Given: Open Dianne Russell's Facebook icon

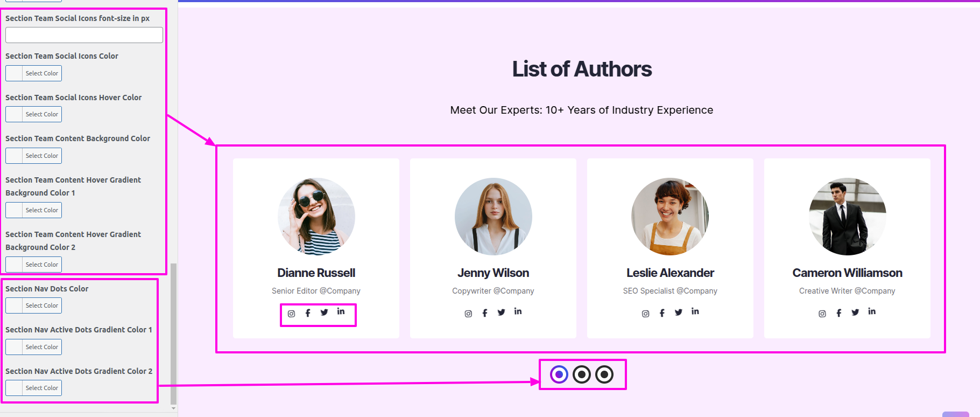Looking at the screenshot, I should tap(308, 313).
